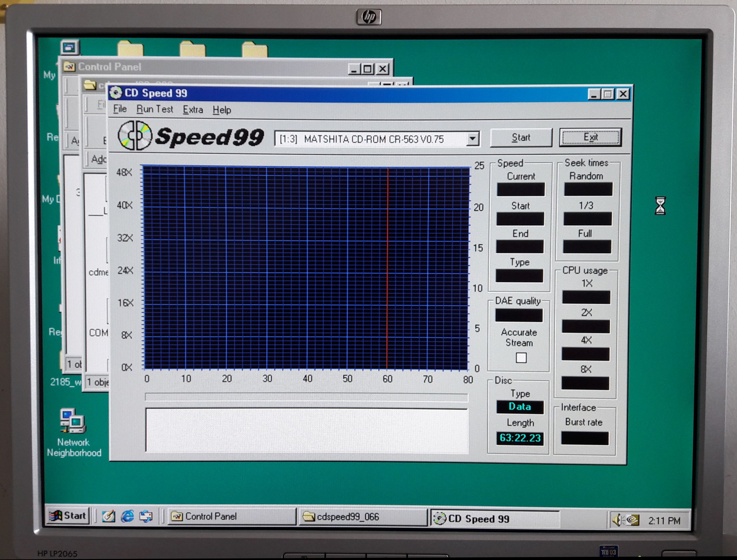Minimize the CD Speed 99 window
Viewport: 737px width, 560px height.
(x=594, y=94)
